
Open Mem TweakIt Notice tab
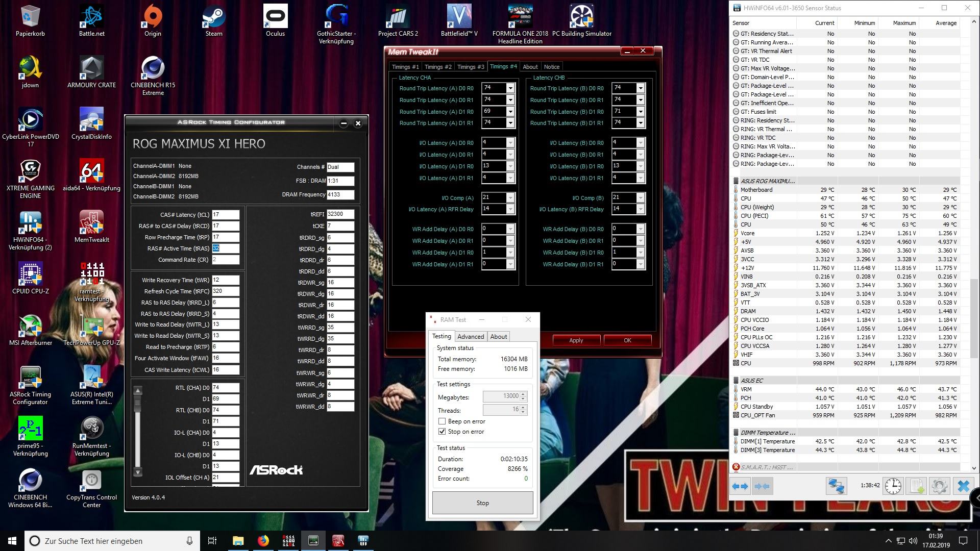[552, 67]
